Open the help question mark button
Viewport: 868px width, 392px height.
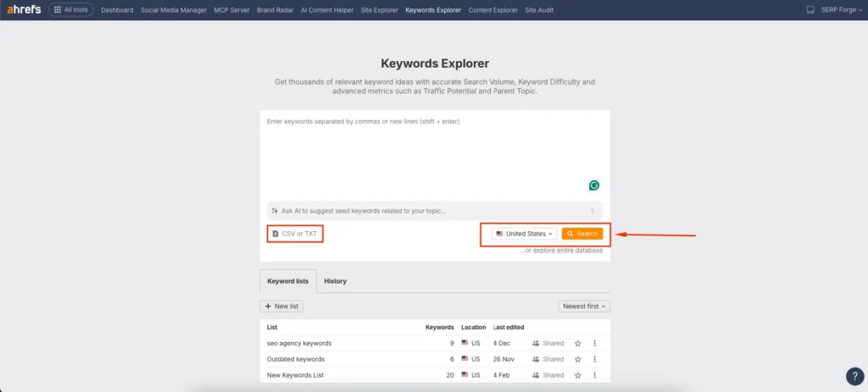[x=854, y=377]
